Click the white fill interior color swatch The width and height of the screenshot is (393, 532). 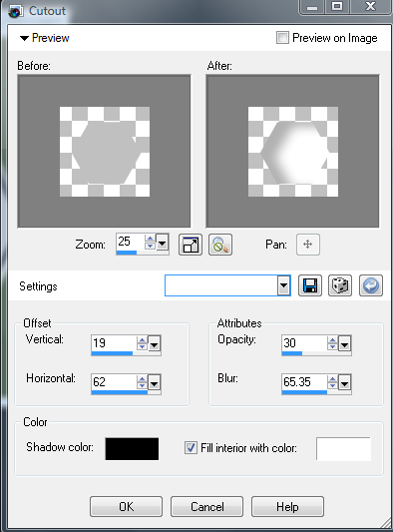[x=343, y=448]
